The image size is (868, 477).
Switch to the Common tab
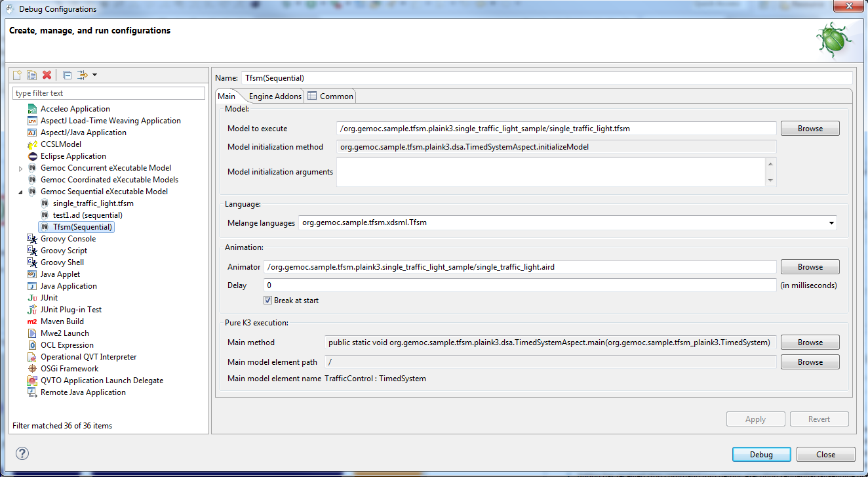pyautogui.click(x=336, y=96)
